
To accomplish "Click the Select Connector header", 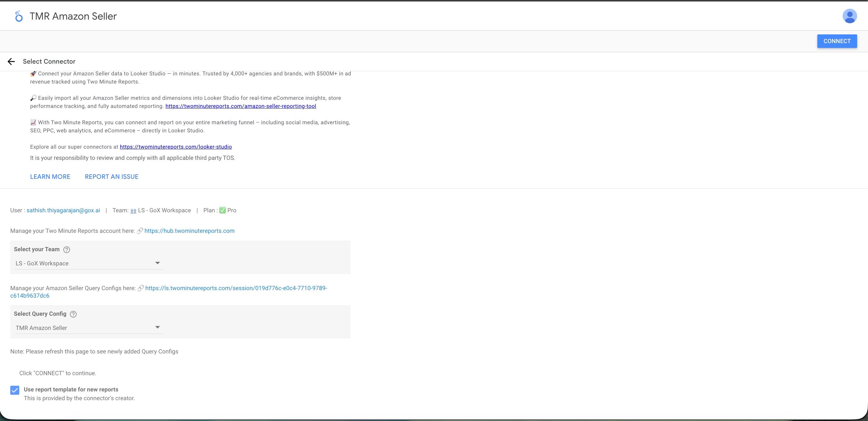I will [49, 61].
